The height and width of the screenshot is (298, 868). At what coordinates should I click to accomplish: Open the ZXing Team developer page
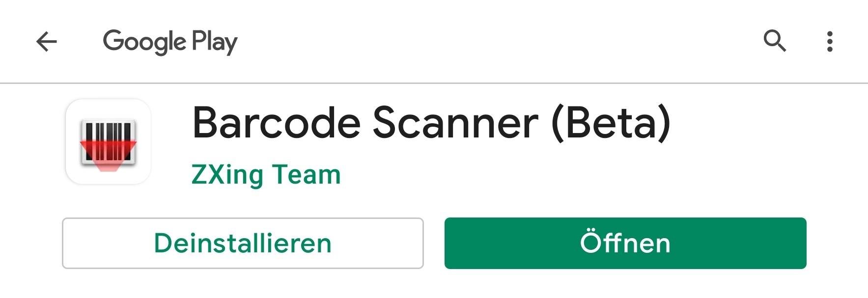(266, 175)
